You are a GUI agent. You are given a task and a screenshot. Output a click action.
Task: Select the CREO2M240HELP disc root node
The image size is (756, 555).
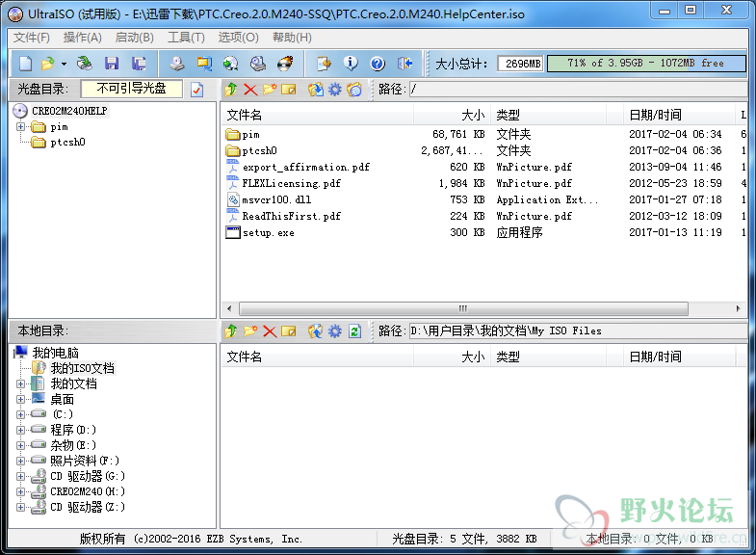pos(69,111)
